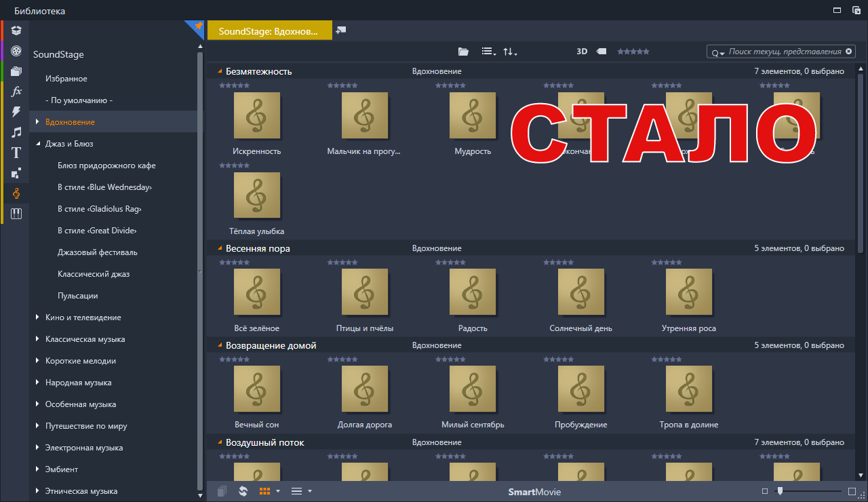Collapse the Безмятежность group header
868x502 pixels.
coord(220,71)
